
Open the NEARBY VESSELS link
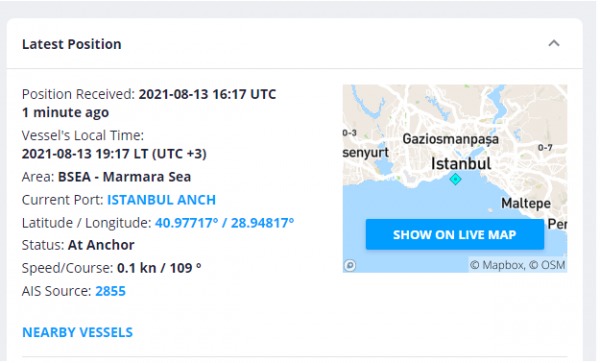pyautogui.click(x=78, y=332)
